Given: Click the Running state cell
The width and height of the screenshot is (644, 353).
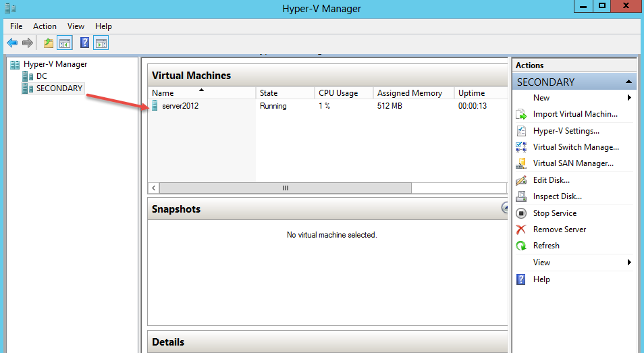Looking at the screenshot, I should click(273, 105).
